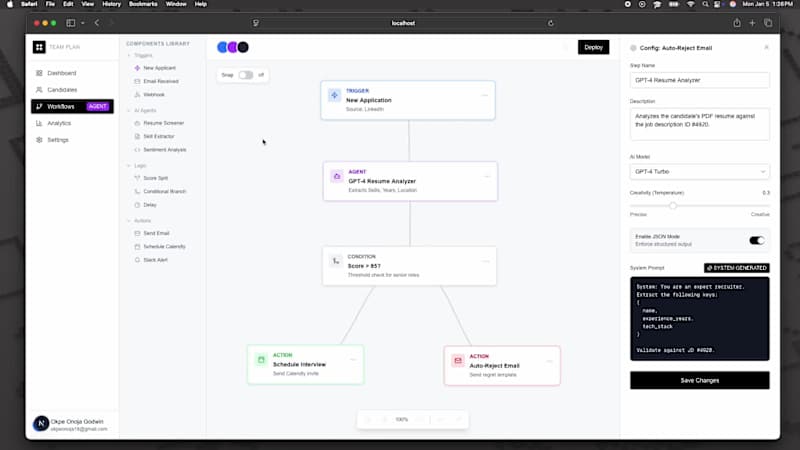Open the View menu

click(88, 4)
